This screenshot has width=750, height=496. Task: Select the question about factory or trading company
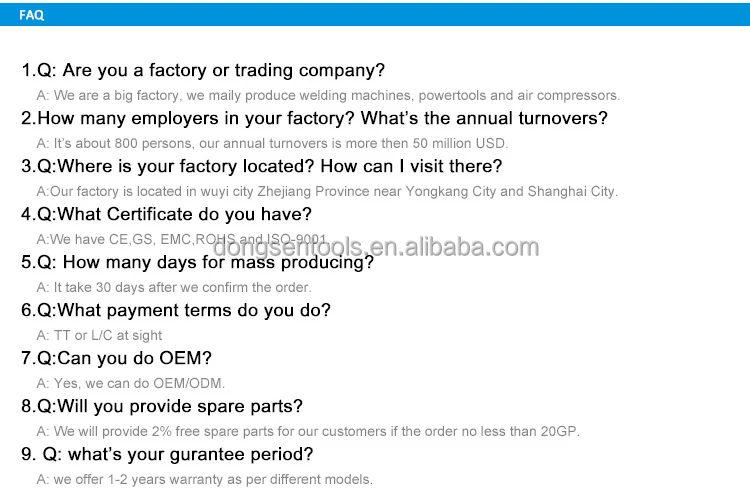point(203,70)
